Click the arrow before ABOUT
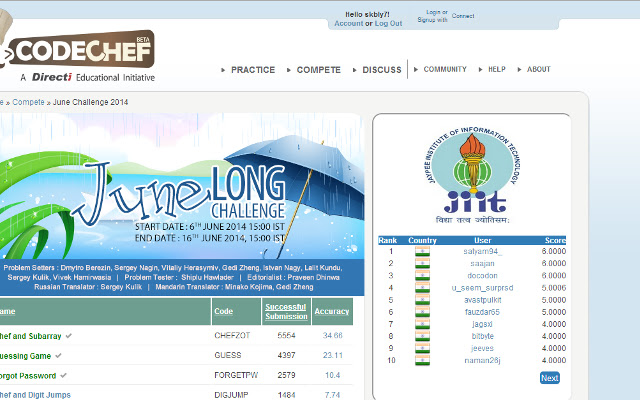The height and width of the screenshot is (400, 640). (519, 69)
